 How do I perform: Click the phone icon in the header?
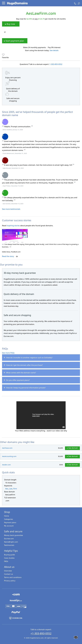click(75, 4)
